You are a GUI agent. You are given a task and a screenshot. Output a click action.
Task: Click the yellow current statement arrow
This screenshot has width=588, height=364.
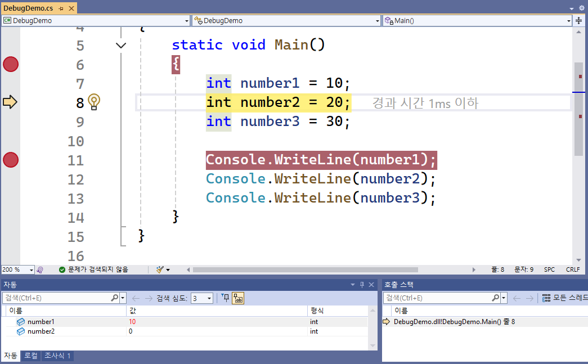[10, 102]
